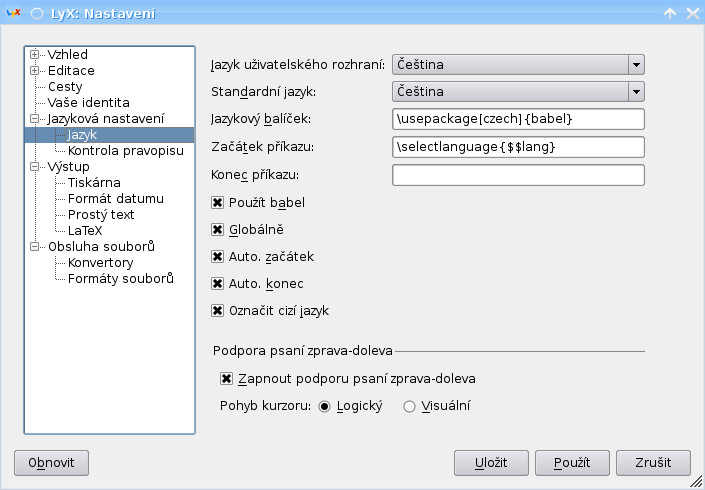Click the resize grip icon at window corner
The image size is (705, 490).
(696, 482)
